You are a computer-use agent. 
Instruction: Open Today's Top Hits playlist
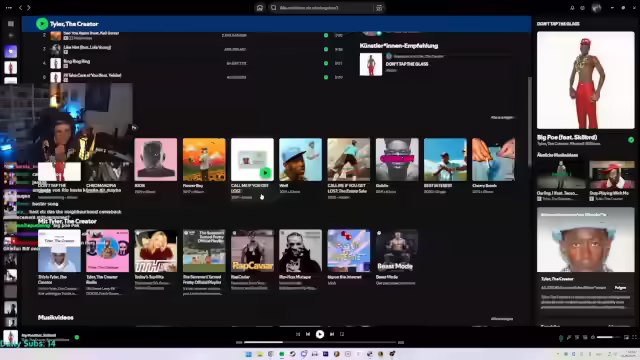pos(156,259)
